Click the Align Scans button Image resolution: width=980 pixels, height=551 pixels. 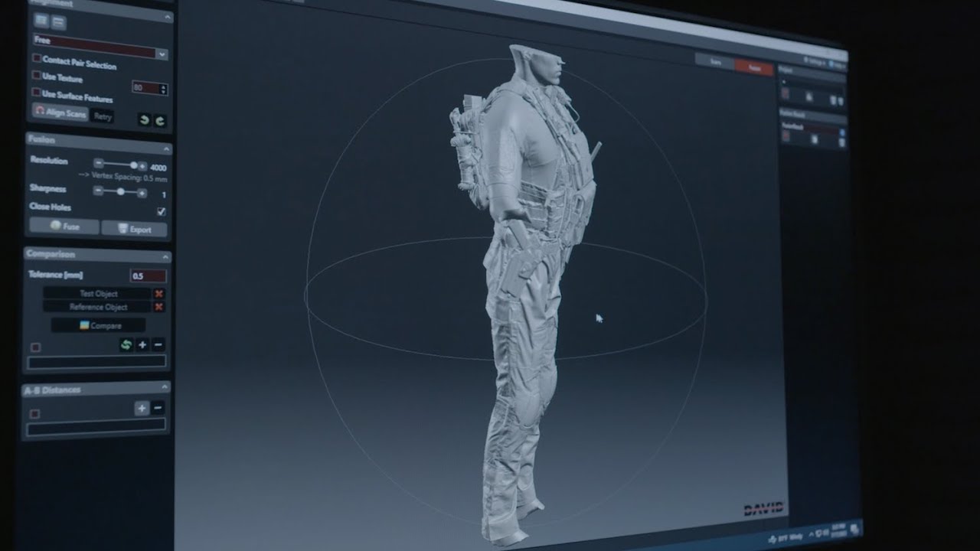(x=60, y=112)
